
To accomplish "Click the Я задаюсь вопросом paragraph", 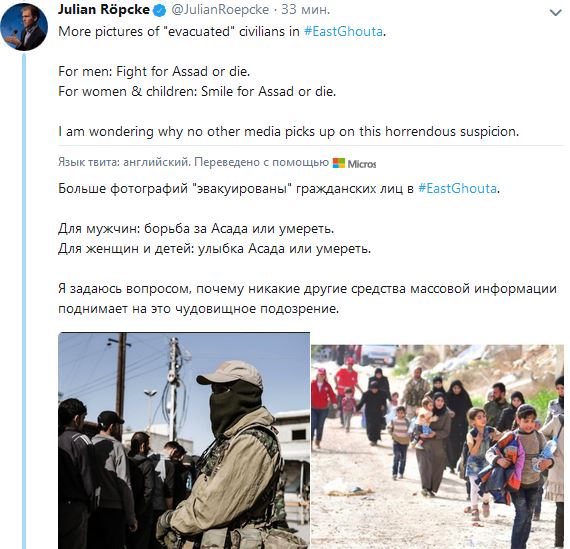I will tap(308, 298).
